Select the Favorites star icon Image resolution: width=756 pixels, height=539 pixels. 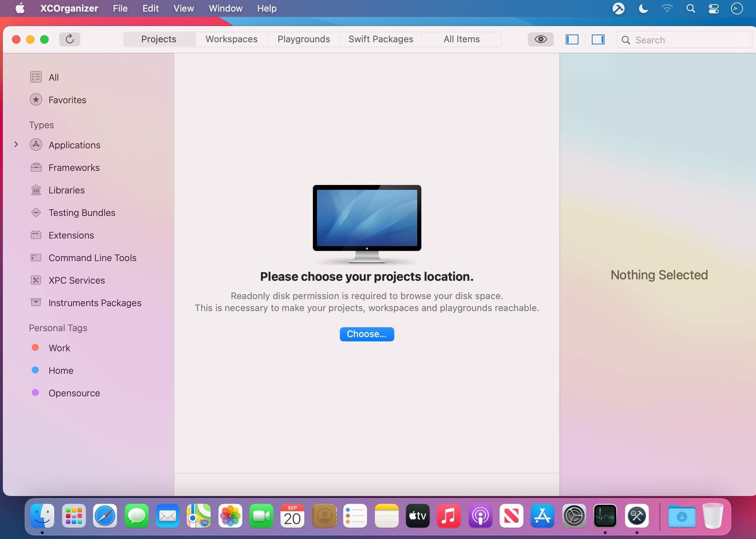(36, 100)
